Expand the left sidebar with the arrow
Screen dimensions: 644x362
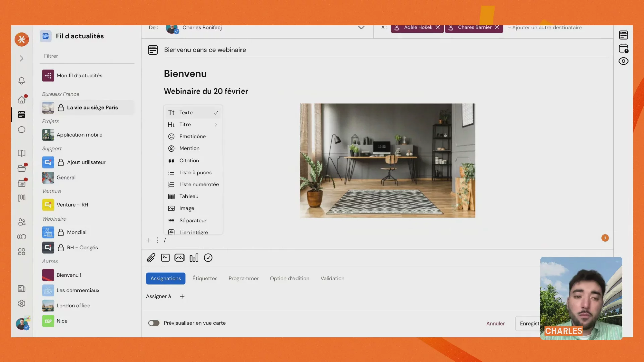(22, 59)
